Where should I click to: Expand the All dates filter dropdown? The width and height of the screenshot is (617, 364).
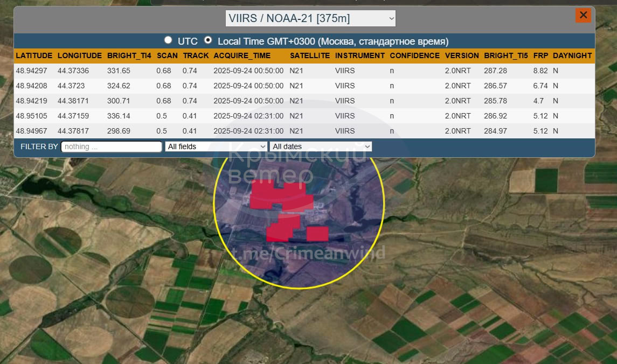pos(321,146)
